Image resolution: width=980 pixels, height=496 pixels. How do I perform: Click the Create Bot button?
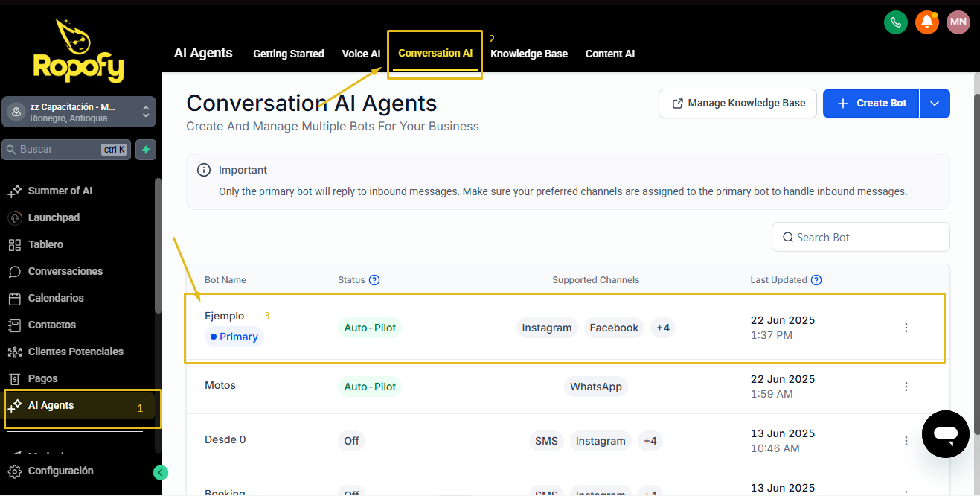(x=871, y=104)
